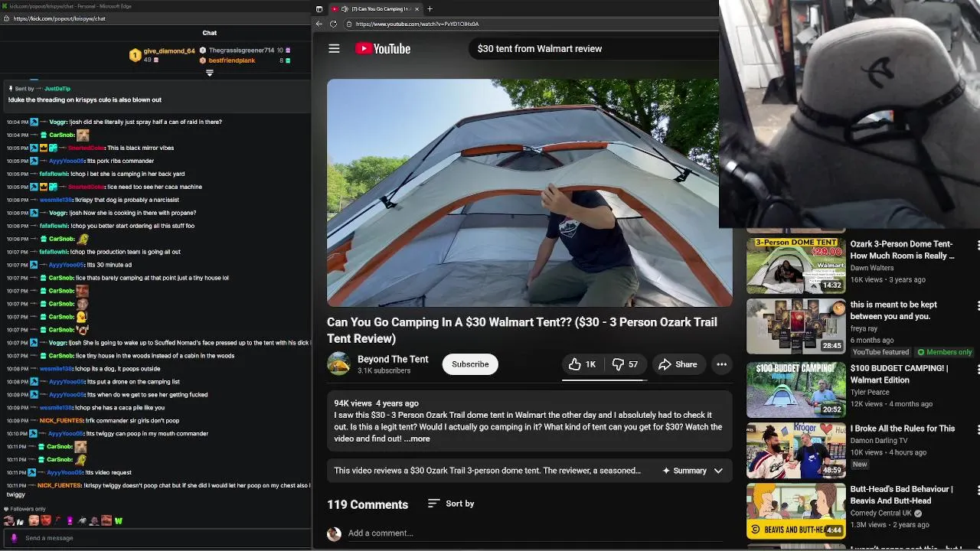Subscribe to Beyond The Tent channel
Viewport: 980px width, 551px height.
pos(470,364)
